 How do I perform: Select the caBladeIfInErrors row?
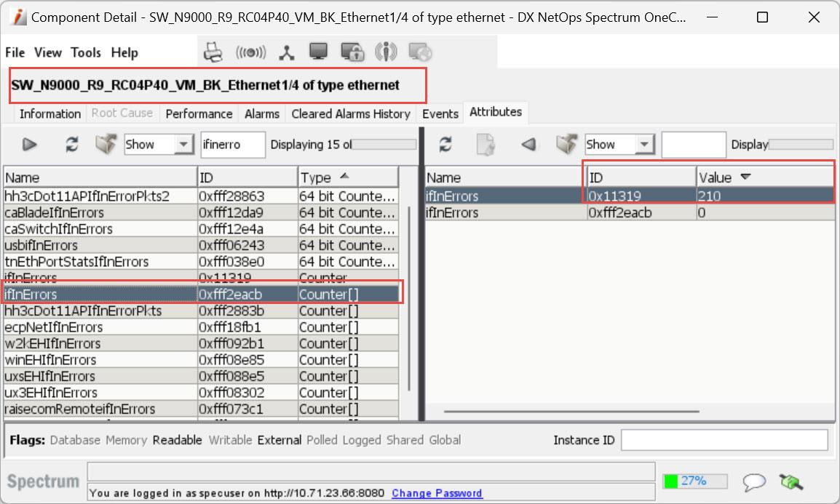click(201, 212)
